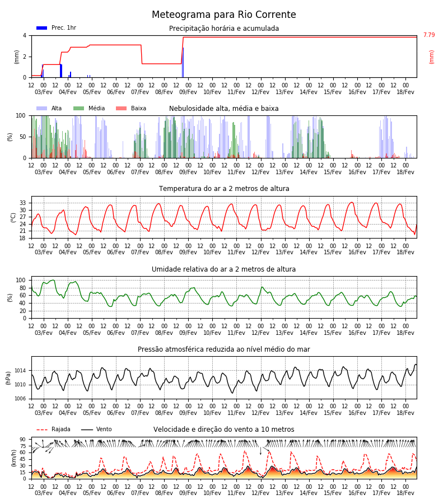Click the red Baixa legend swatch
Image resolution: width=448 pixels, height=504 pixels.
click(x=121, y=108)
